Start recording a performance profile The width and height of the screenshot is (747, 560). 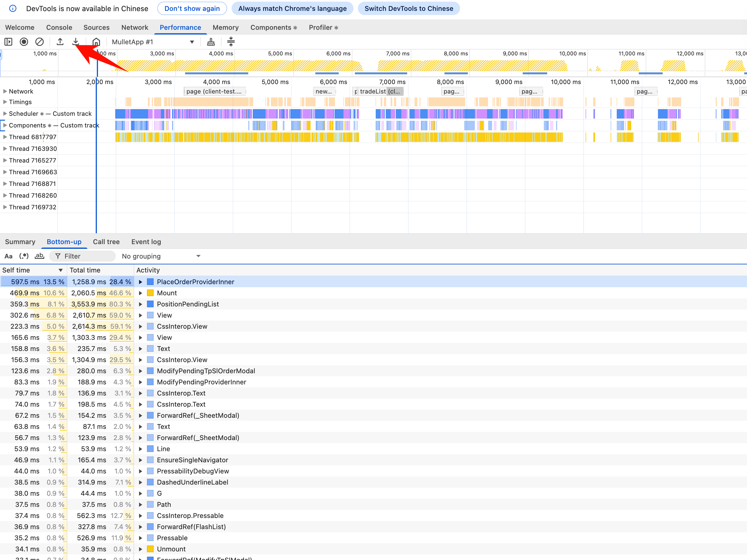[x=24, y=42]
